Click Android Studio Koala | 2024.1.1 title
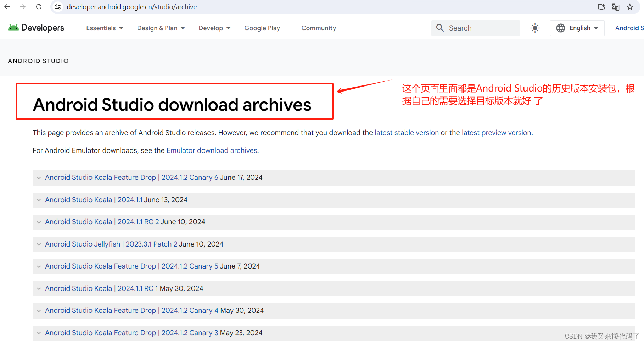The width and height of the screenshot is (644, 343). 94,200
